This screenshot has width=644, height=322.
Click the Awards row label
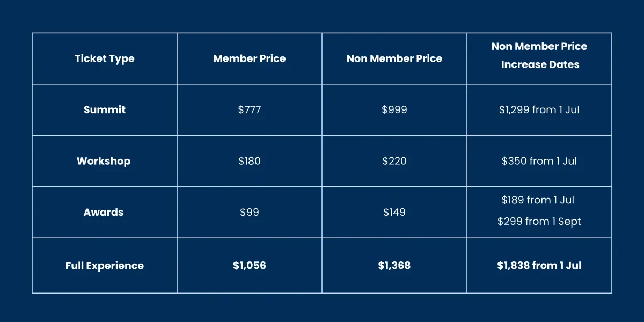coord(104,212)
